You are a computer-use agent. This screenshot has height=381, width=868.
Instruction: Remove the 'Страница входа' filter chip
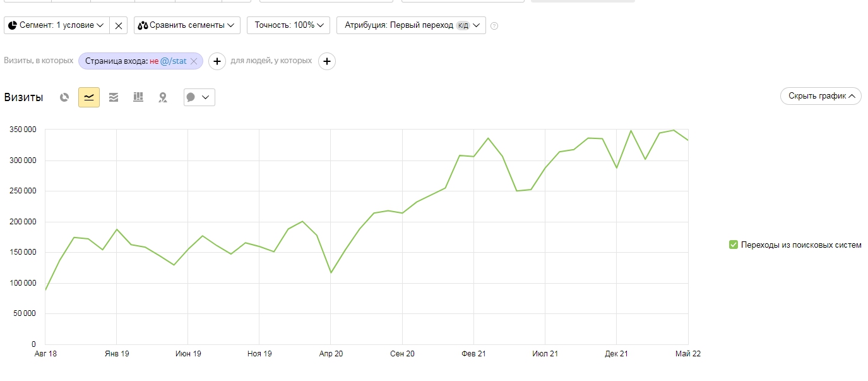[x=194, y=61]
